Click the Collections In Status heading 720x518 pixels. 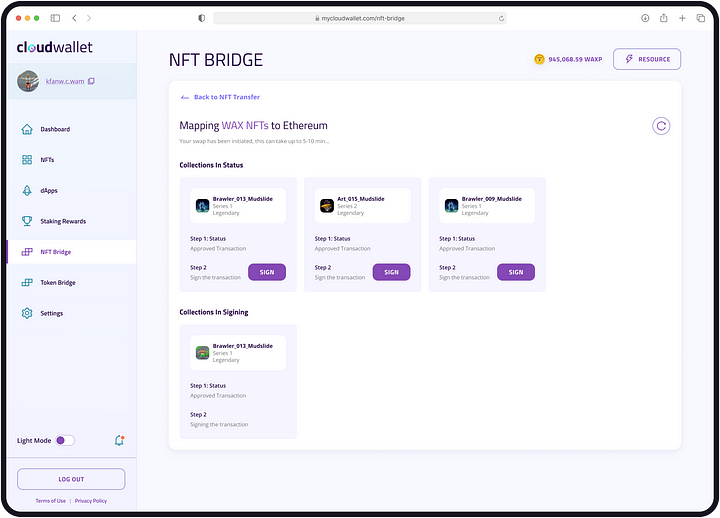coord(211,165)
